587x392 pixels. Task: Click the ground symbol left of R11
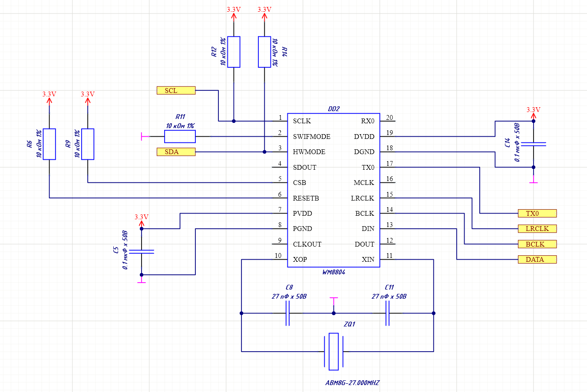[145, 136]
